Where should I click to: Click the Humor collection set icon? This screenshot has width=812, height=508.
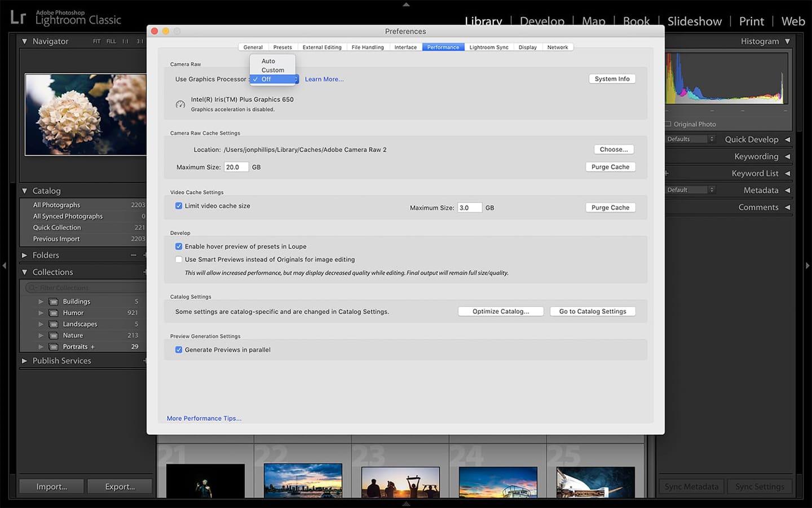[54, 313]
